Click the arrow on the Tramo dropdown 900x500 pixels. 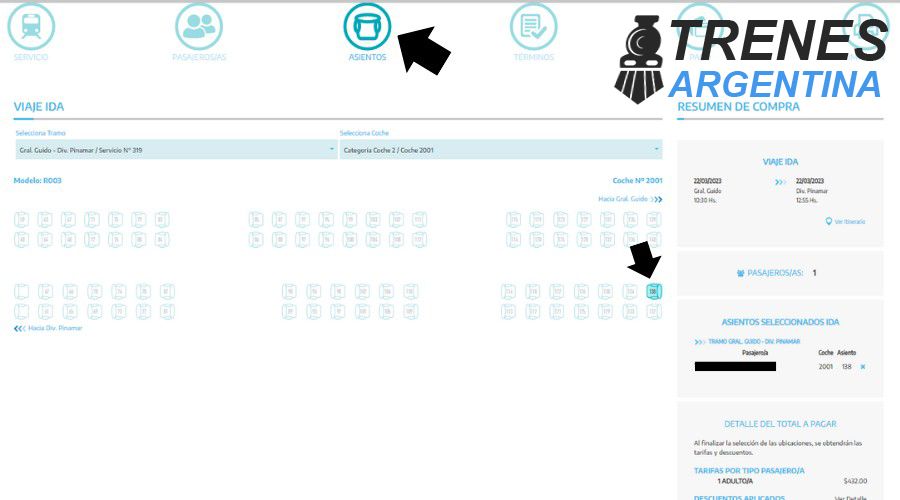tap(331, 149)
